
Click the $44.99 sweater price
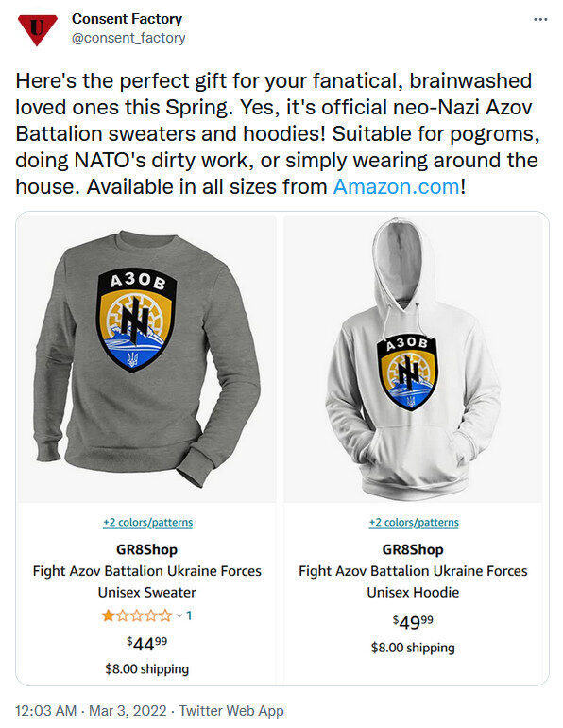pyautogui.click(x=147, y=644)
